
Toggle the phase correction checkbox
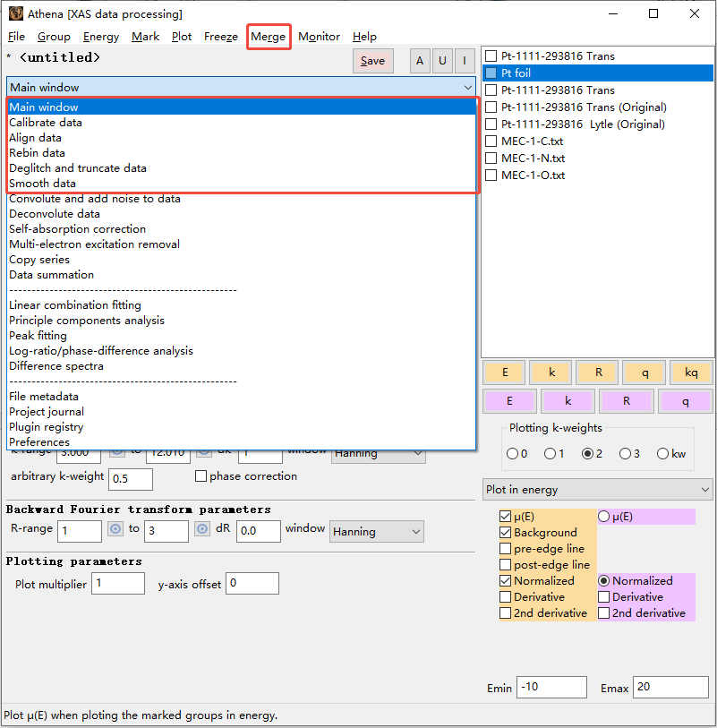point(201,476)
